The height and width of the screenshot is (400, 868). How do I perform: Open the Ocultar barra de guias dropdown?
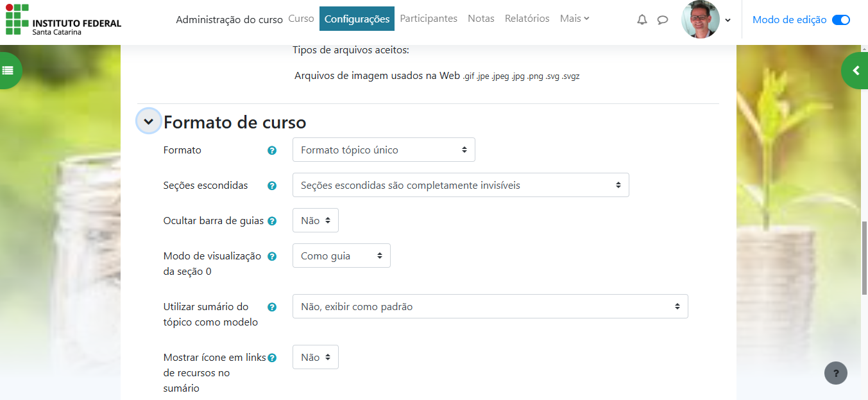tap(315, 220)
